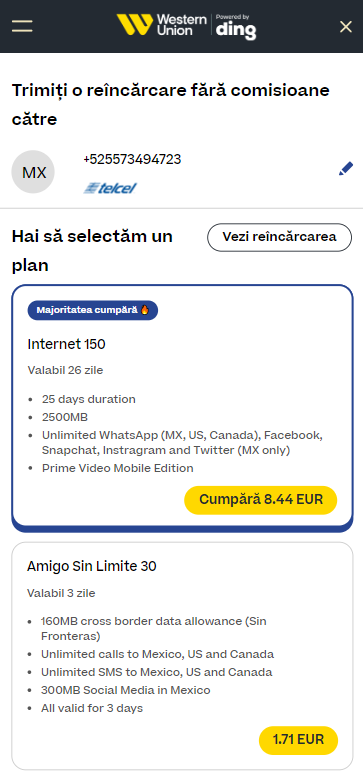Select the Internet 150 plan card

182,407
